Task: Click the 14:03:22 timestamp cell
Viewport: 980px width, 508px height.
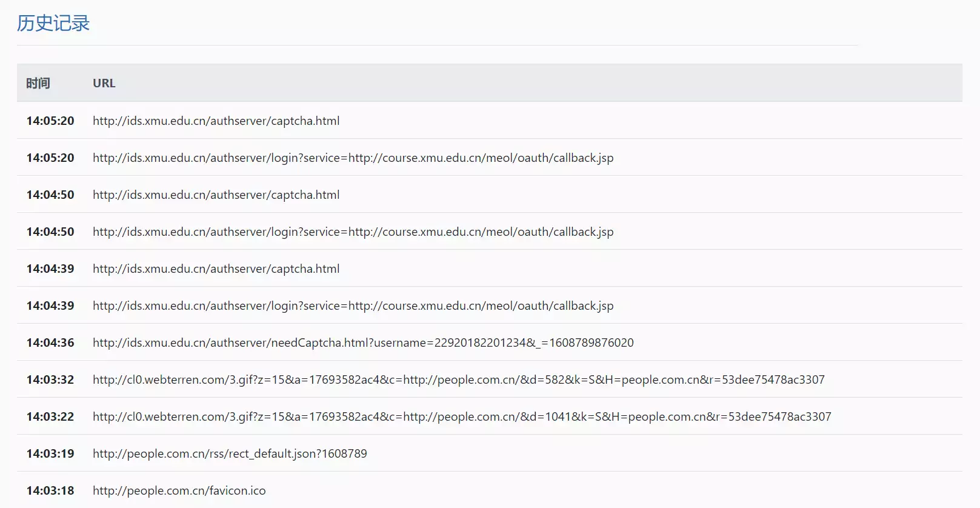Action: 50,416
